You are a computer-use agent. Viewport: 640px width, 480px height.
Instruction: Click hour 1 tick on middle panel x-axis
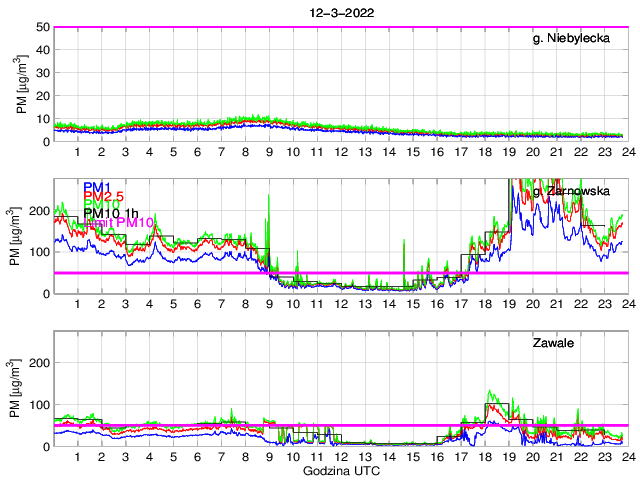click(x=78, y=303)
